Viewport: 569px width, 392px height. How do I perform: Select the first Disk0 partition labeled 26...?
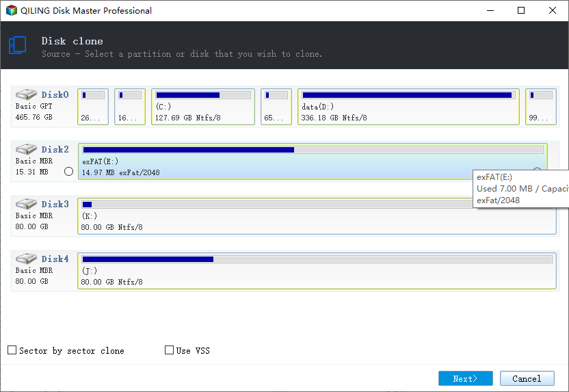pos(93,107)
